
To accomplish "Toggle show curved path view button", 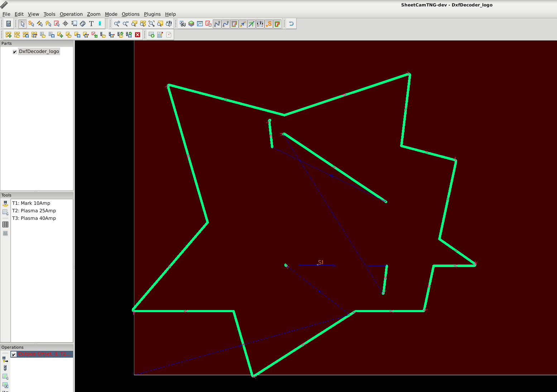I will [226, 24].
